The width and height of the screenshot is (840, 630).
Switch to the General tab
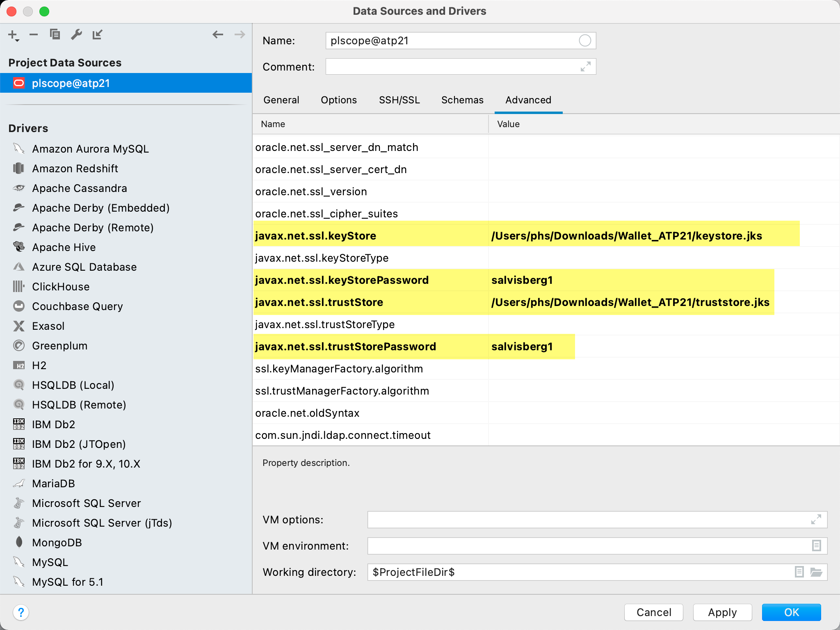click(281, 100)
